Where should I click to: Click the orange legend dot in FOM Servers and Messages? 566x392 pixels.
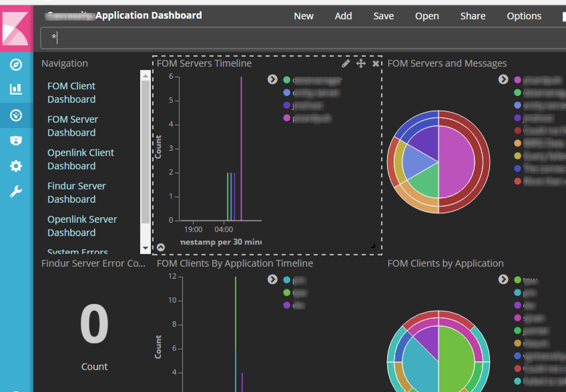coord(518,143)
